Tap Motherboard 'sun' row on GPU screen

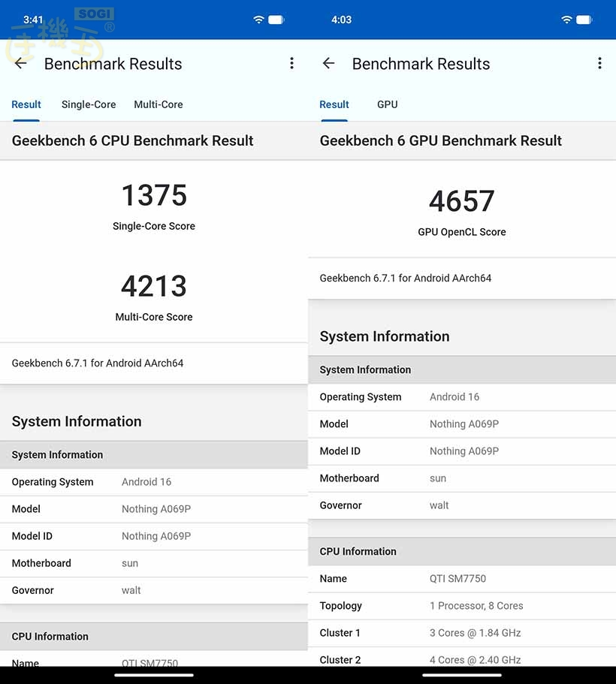pyautogui.click(x=462, y=478)
